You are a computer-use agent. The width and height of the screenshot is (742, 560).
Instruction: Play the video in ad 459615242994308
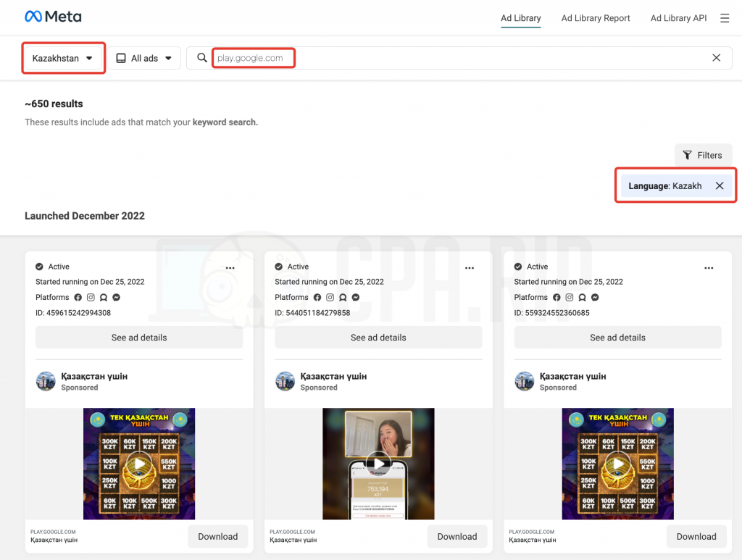139,464
